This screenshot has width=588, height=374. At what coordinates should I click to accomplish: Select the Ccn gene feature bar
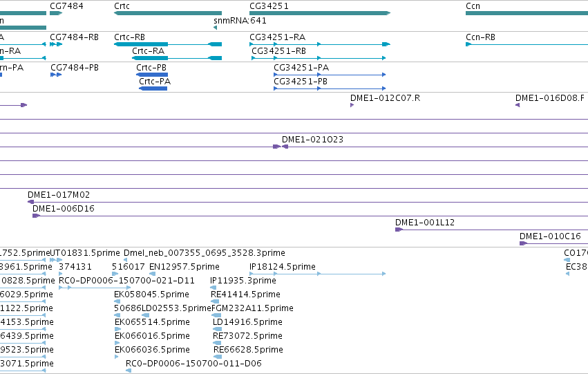click(x=527, y=13)
